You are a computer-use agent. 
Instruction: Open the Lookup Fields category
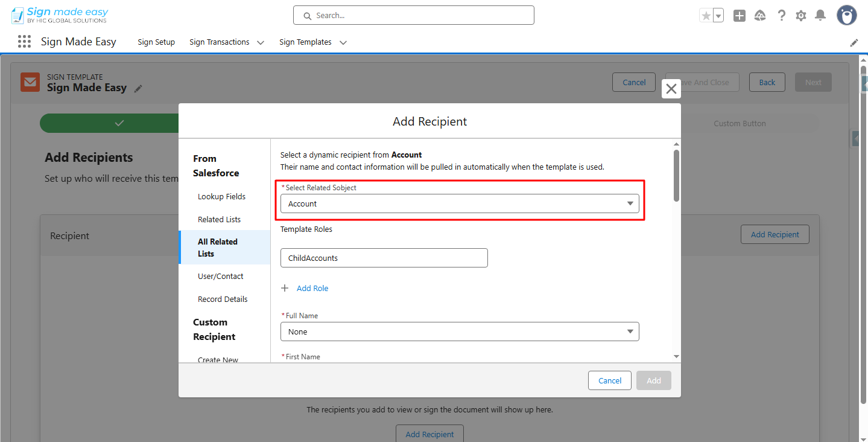pos(221,196)
